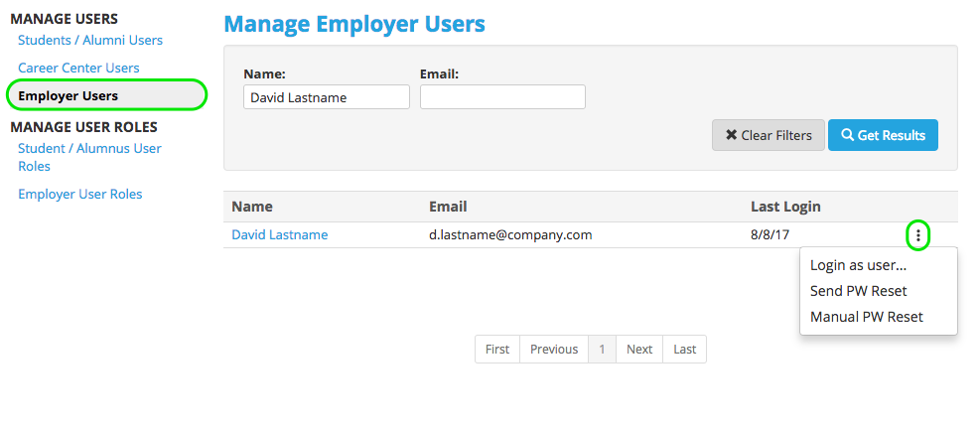Click the Email filter input field
This screenshot has height=434, width=980.
[502, 97]
